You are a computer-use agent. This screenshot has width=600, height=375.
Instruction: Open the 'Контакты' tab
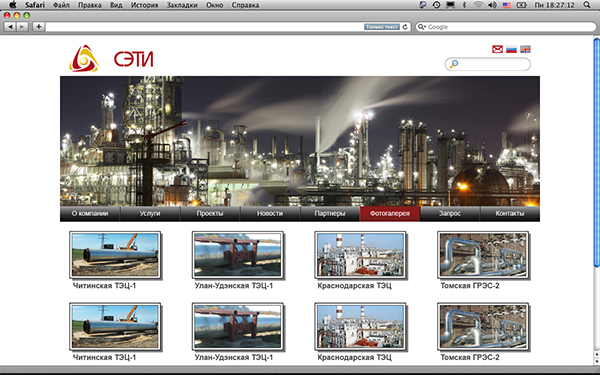pos(510,214)
